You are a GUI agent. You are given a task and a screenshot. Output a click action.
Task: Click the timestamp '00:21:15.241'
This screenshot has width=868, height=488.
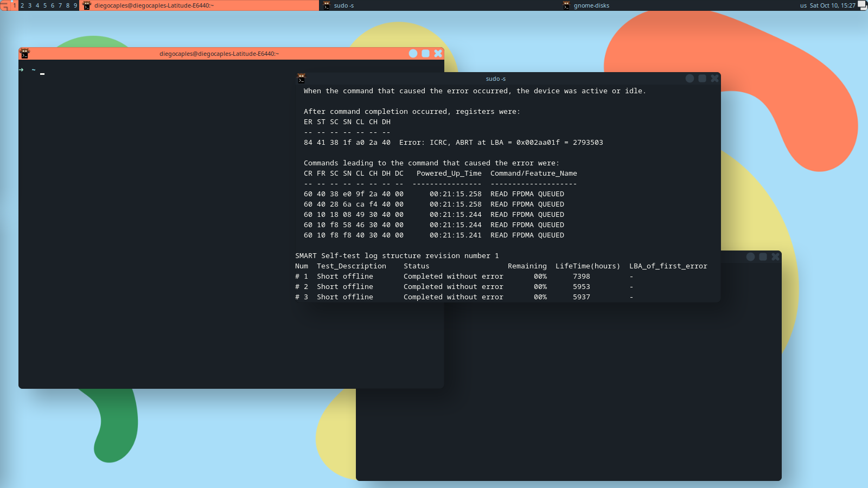point(456,235)
